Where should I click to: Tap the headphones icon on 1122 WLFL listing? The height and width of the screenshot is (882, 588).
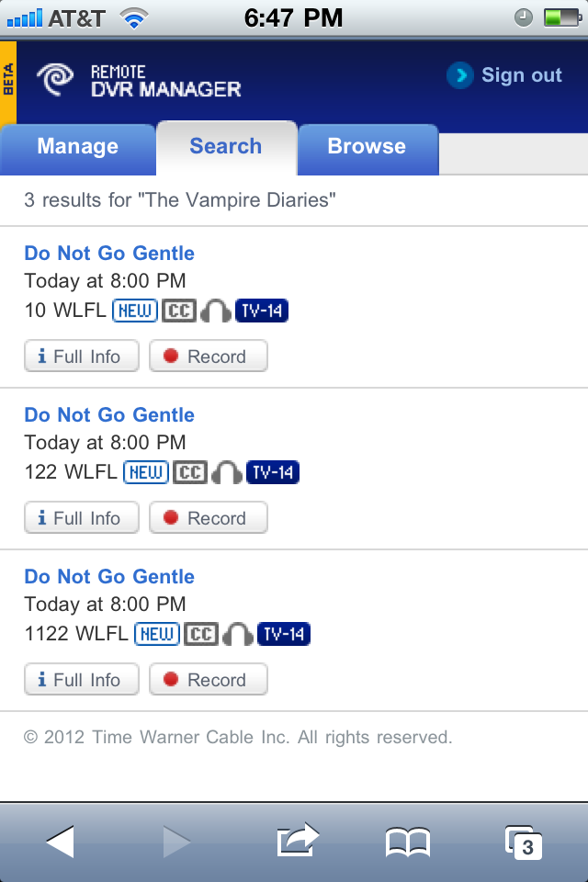(x=238, y=635)
